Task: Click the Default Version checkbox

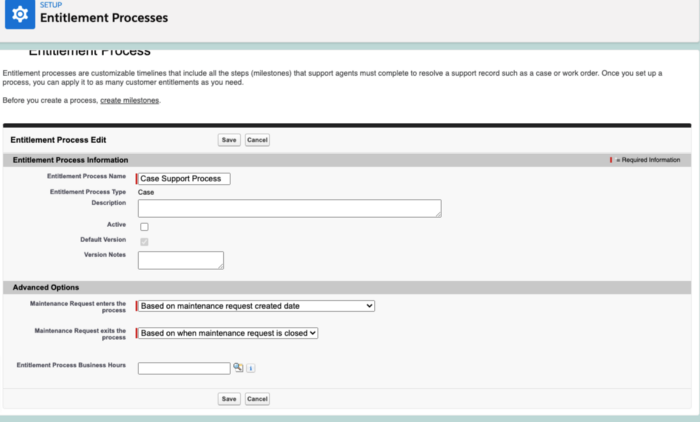Action: tap(144, 242)
